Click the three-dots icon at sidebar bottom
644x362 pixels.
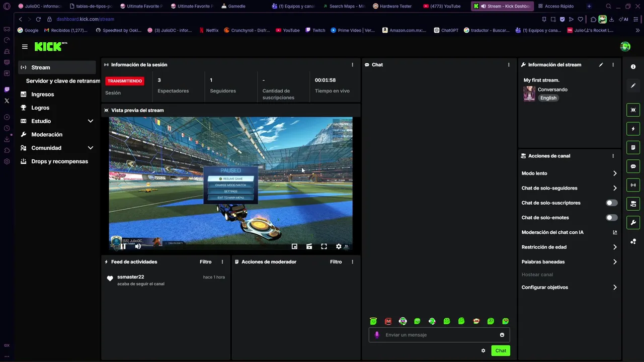point(633,241)
